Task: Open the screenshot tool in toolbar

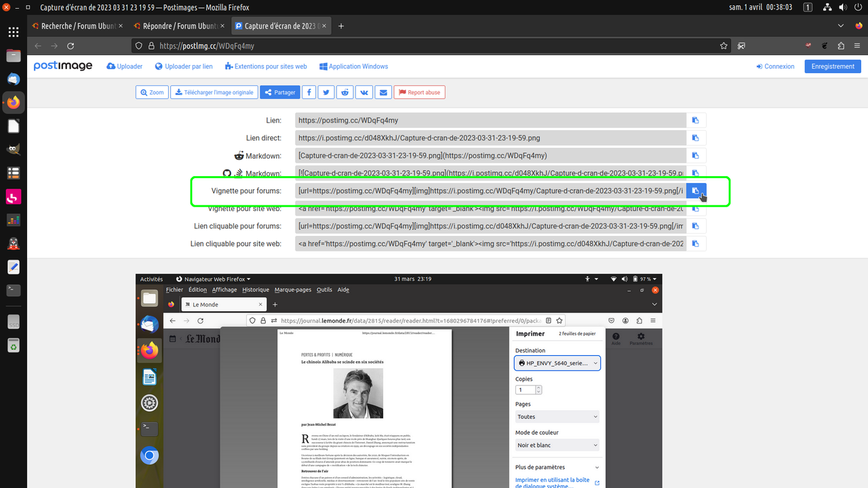Action: (741, 46)
